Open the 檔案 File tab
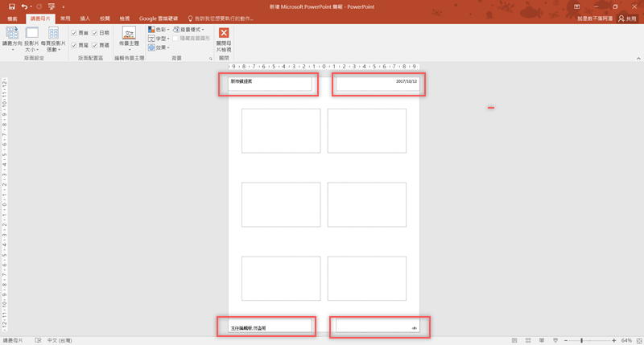 pos(12,18)
